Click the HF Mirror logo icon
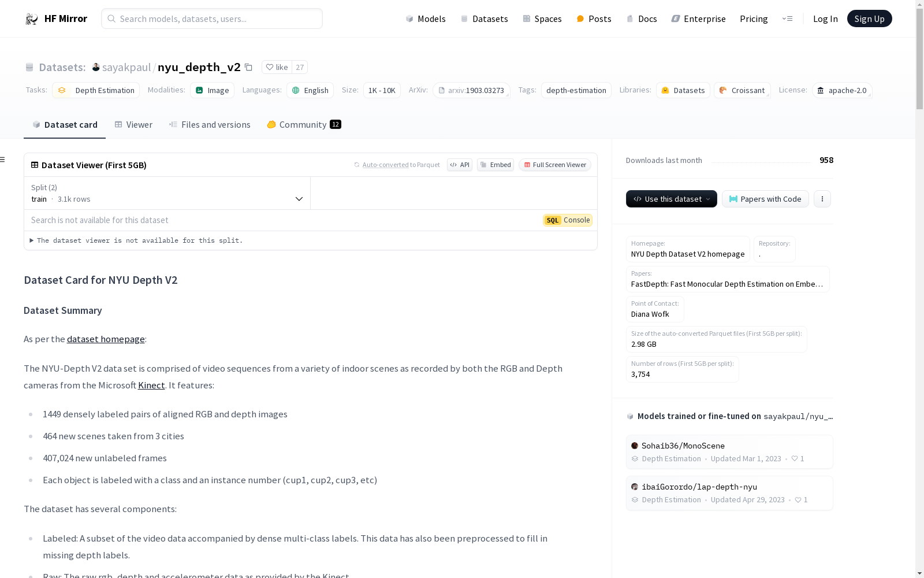Screen dimensions: 924x578 click(x=32, y=19)
